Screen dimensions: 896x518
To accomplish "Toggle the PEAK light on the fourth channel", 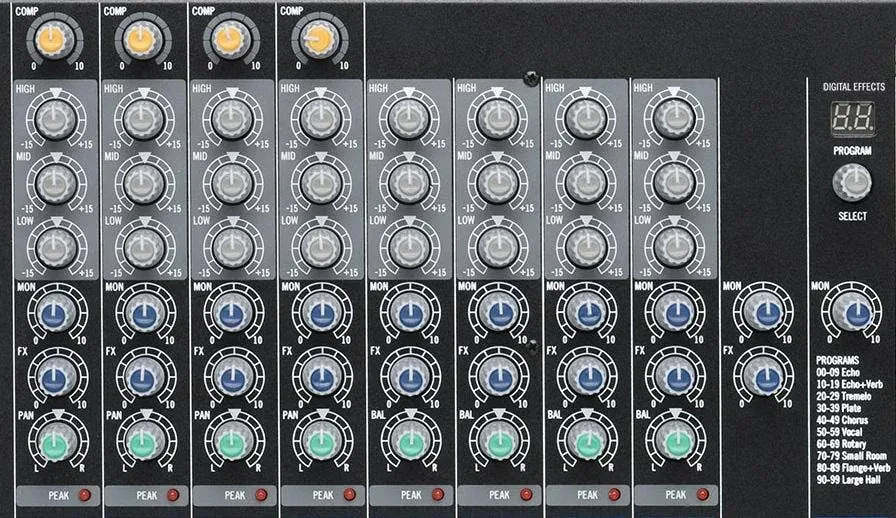I will tap(349, 495).
